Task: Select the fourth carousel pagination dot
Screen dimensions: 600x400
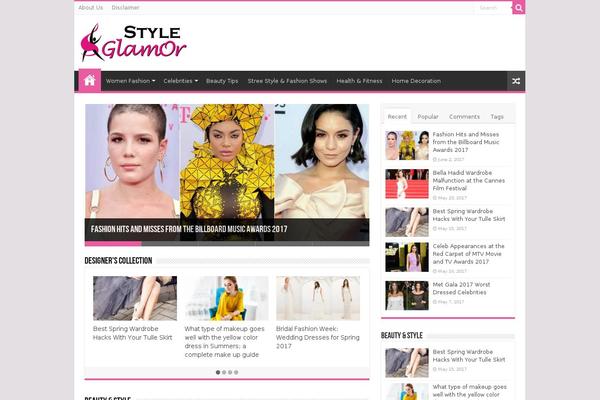Action: pyautogui.click(x=236, y=372)
